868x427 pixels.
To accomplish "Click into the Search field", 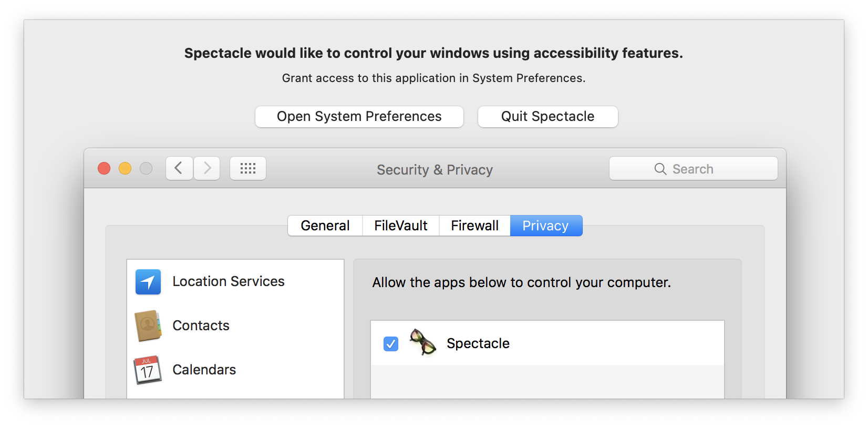I will [x=694, y=168].
